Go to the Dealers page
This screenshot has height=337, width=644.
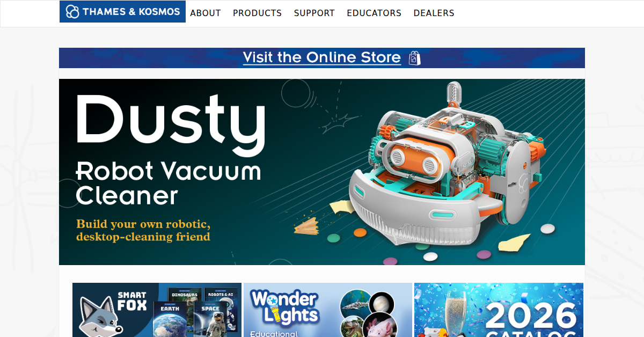[x=434, y=13]
